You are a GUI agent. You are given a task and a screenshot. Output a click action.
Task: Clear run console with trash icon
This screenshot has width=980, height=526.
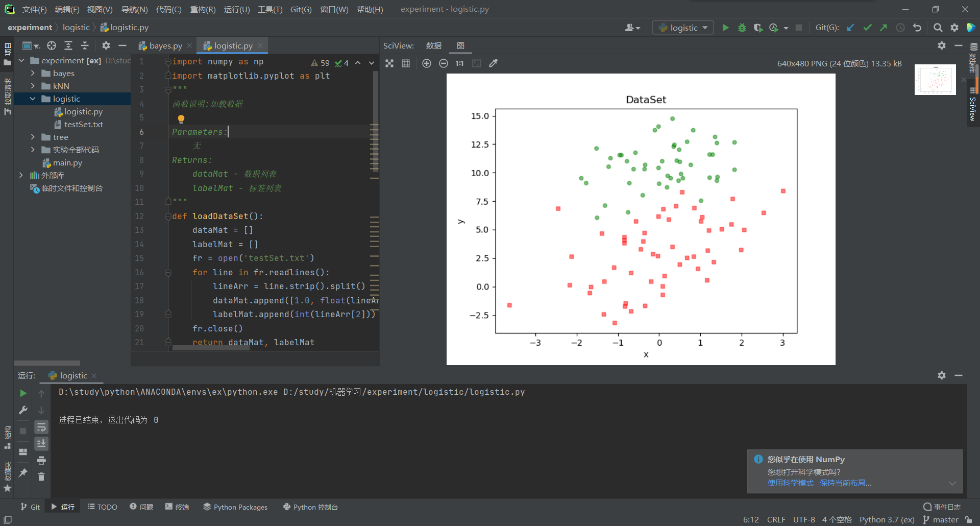pos(41,477)
